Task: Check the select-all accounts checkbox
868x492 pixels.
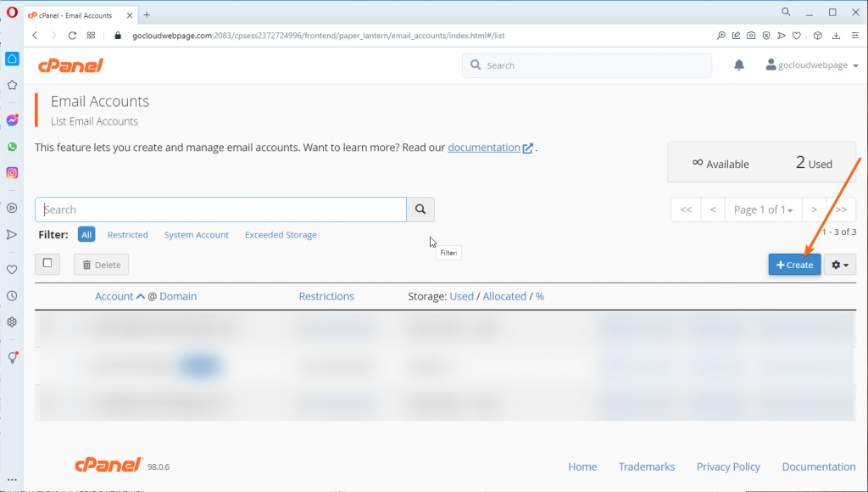Action: (47, 264)
